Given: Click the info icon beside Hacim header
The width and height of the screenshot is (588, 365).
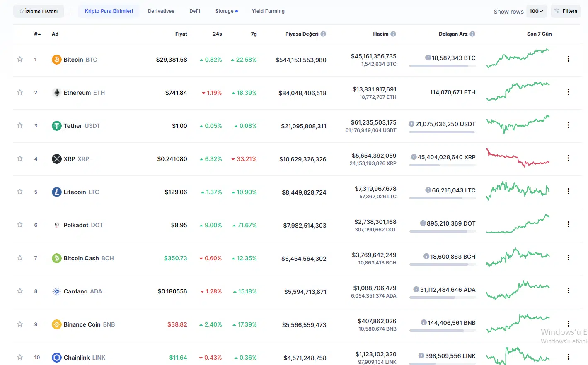Looking at the screenshot, I should (393, 34).
